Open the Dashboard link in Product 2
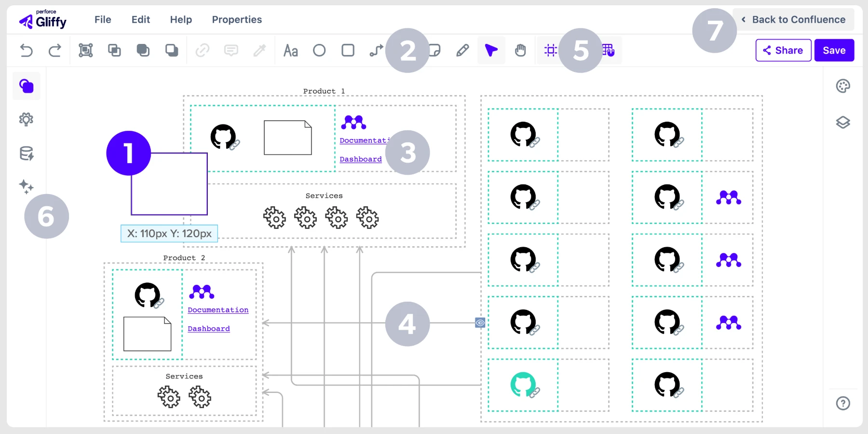Screen dimensions: 868x434 tap(209, 329)
